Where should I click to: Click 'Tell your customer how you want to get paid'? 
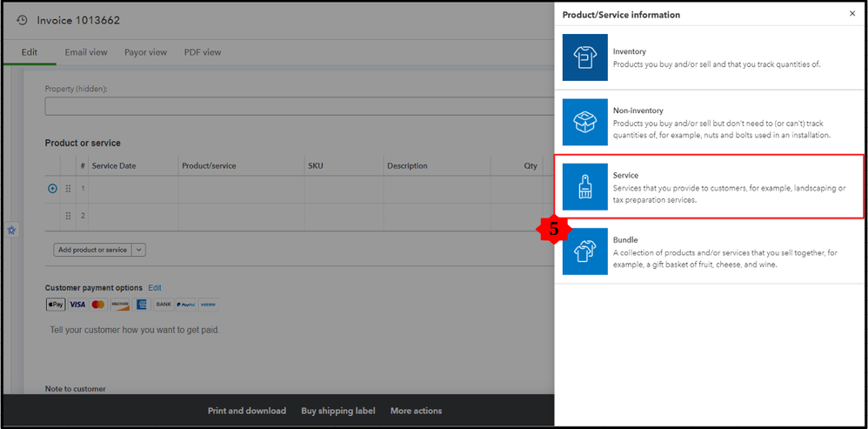135,331
